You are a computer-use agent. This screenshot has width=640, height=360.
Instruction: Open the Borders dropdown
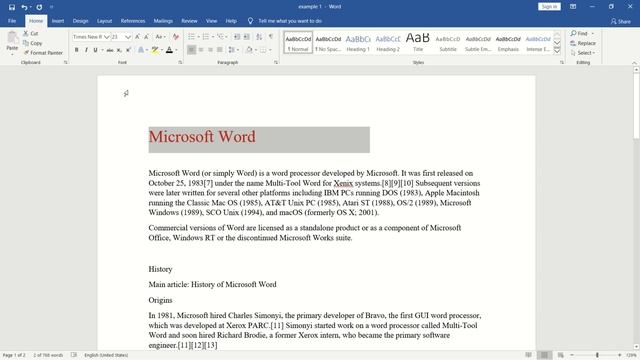[265, 50]
